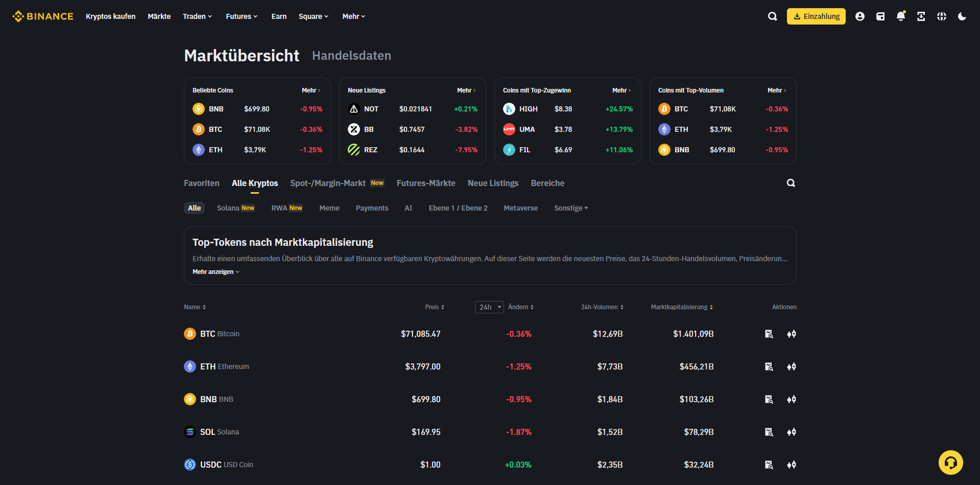Open the Kryptos kaufen menu item

pyautogui.click(x=111, y=16)
